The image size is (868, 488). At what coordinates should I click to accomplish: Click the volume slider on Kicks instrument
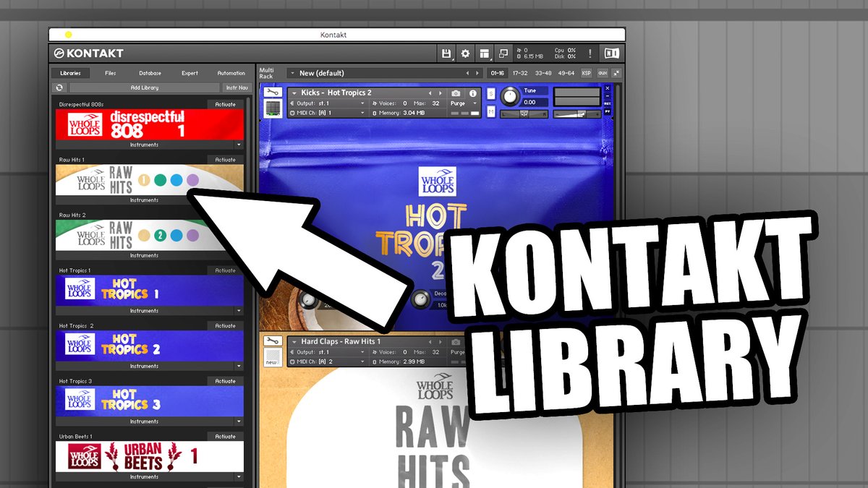[x=577, y=114]
